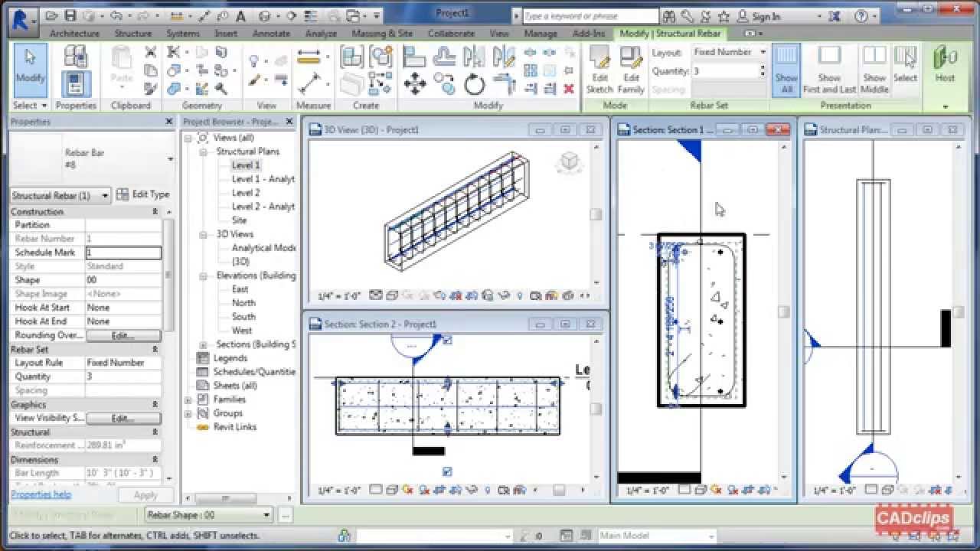Open the Layout Fixed Number dropdown

(761, 52)
